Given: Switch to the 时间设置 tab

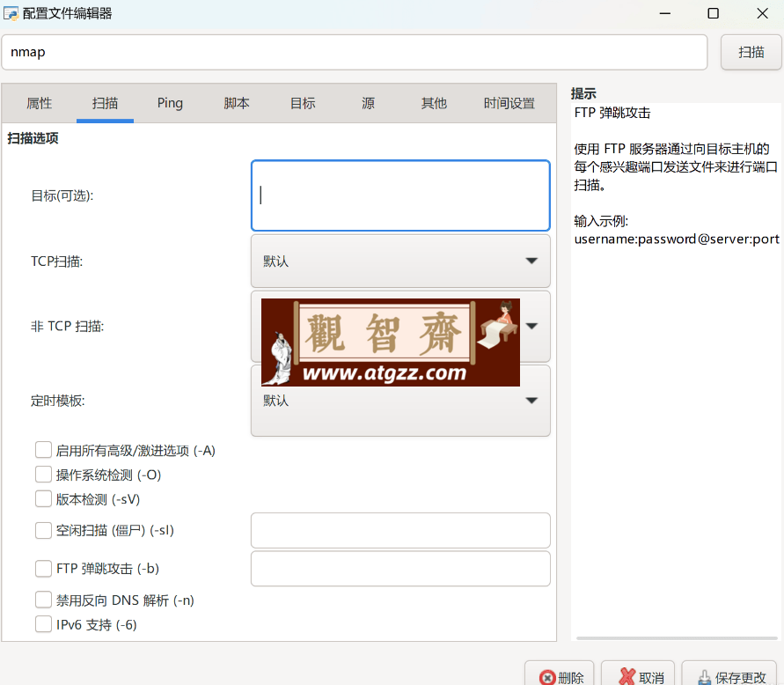Looking at the screenshot, I should coord(509,103).
